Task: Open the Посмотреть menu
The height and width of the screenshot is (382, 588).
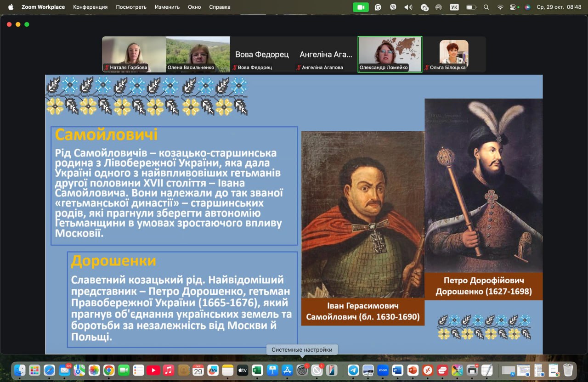Action: click(x=131, y=7)
